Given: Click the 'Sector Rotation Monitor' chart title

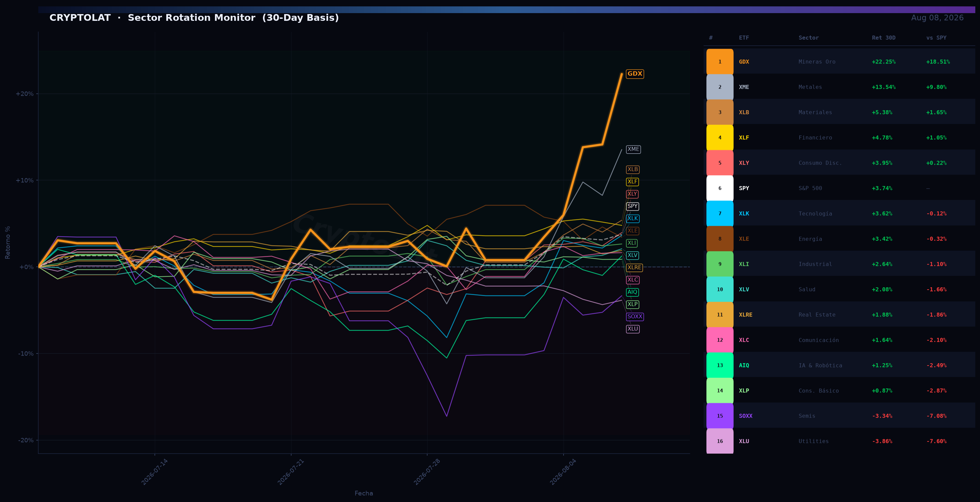Looking at the screenshot, I should point(191,18).
